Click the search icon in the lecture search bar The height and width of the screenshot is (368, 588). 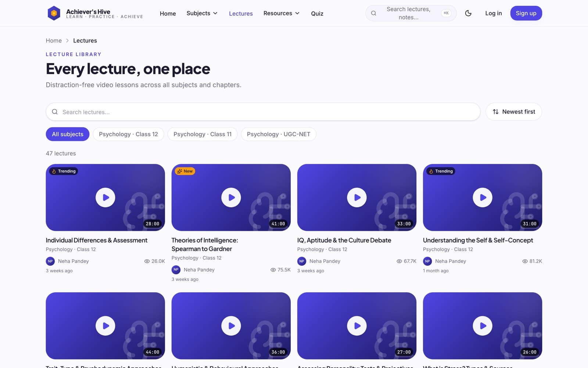55,112
